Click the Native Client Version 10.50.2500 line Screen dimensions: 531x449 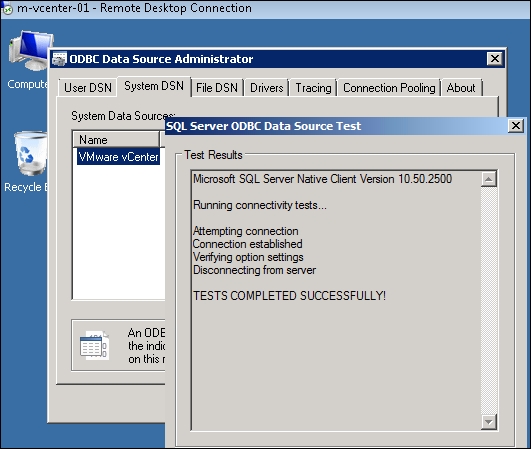(322, 179)
